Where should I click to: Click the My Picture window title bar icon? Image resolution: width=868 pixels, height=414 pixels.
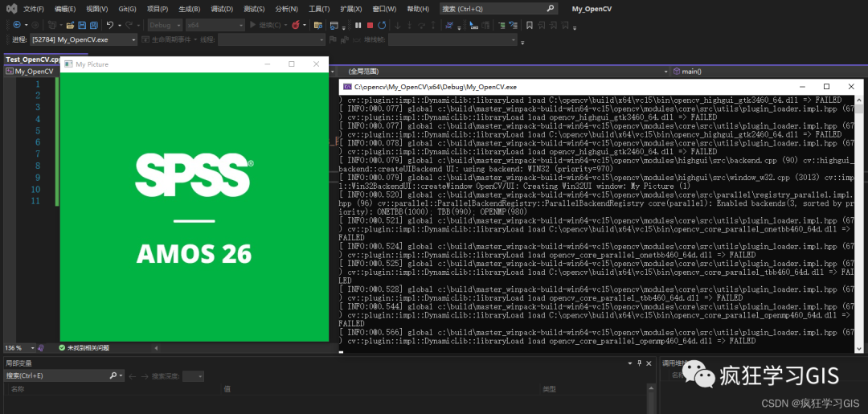pos(68,64)
